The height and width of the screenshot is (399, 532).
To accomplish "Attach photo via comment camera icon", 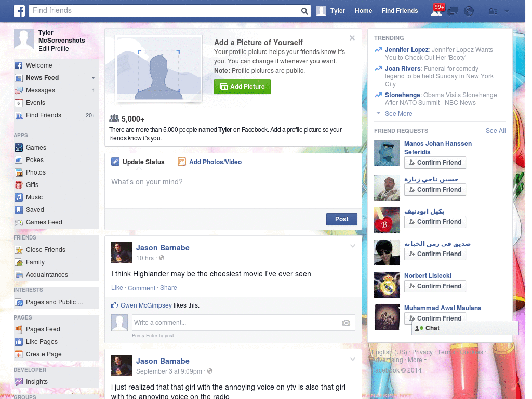I will click(x=346, y=323).
